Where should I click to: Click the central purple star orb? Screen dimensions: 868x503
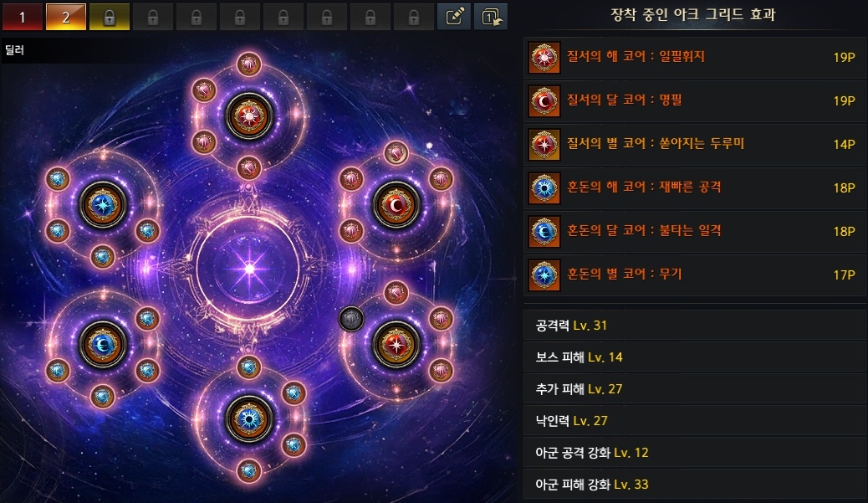249,269
